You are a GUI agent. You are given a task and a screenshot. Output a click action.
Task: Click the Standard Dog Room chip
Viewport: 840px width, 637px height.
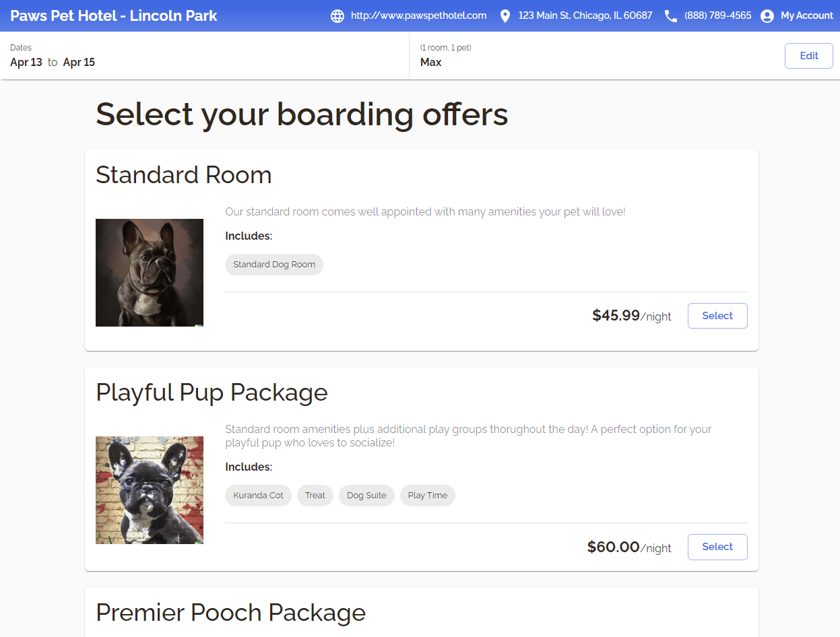274,265
